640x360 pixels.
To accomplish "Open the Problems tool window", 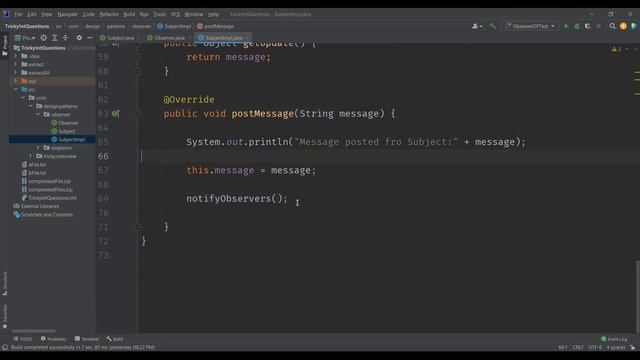I will coord(53,339).
